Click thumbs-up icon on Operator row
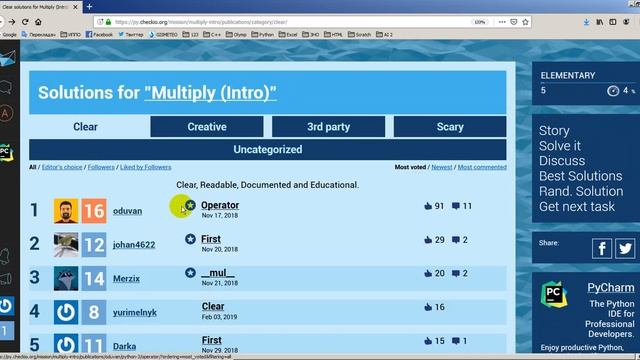The width and height of the screenshot is (640, 360). 428,206
